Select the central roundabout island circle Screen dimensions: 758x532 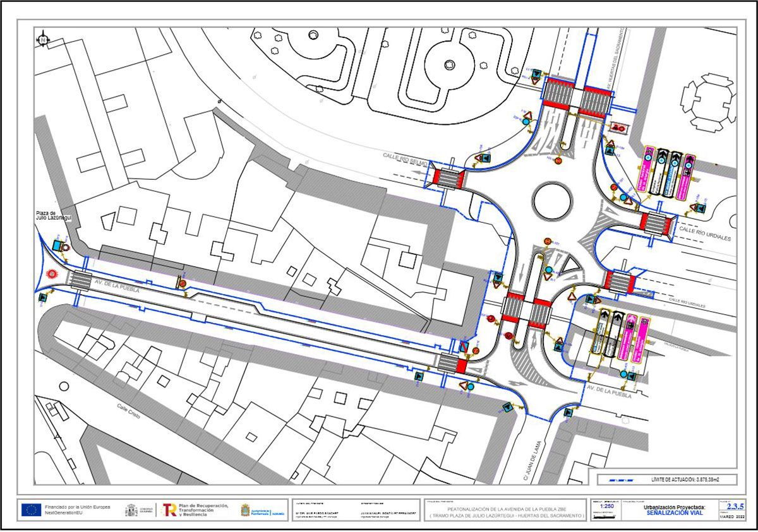(552, 201)
